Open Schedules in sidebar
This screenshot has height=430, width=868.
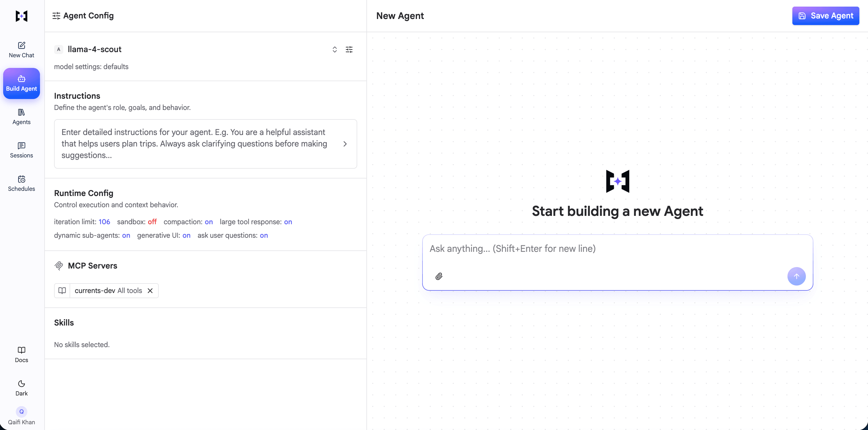coord(22,183)
